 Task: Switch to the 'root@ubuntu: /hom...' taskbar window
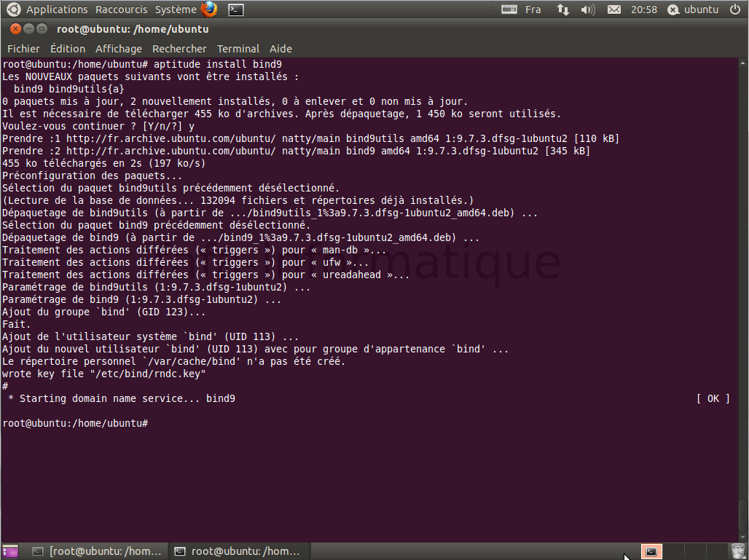pyautogui.click(x=238, y=551)
